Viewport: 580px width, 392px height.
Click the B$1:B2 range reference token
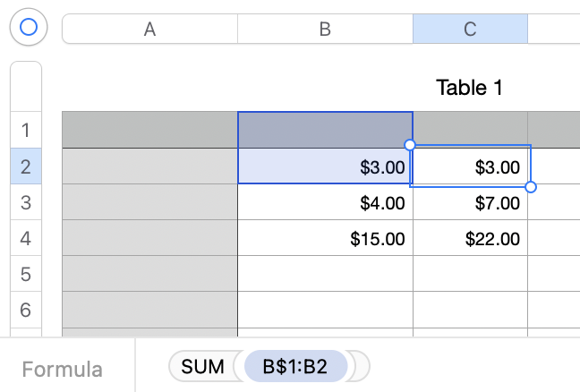pyautogui.click(x=294, y=366)
